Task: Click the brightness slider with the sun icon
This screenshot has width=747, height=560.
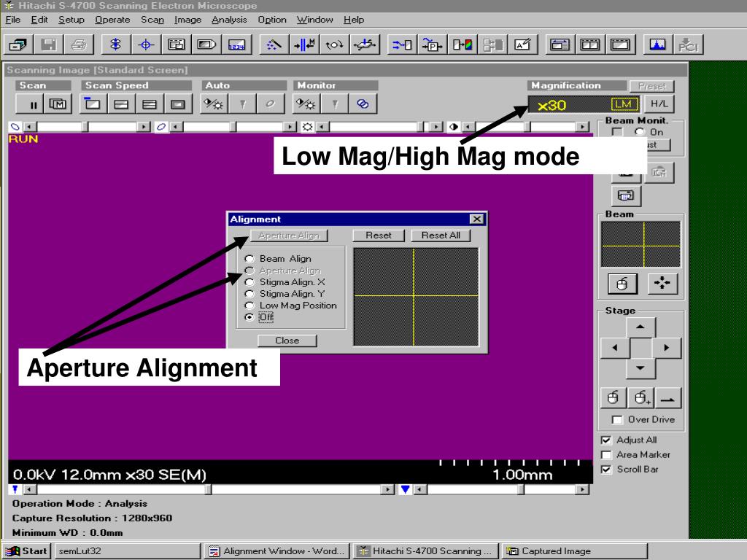Action: (x=379, y=127)
